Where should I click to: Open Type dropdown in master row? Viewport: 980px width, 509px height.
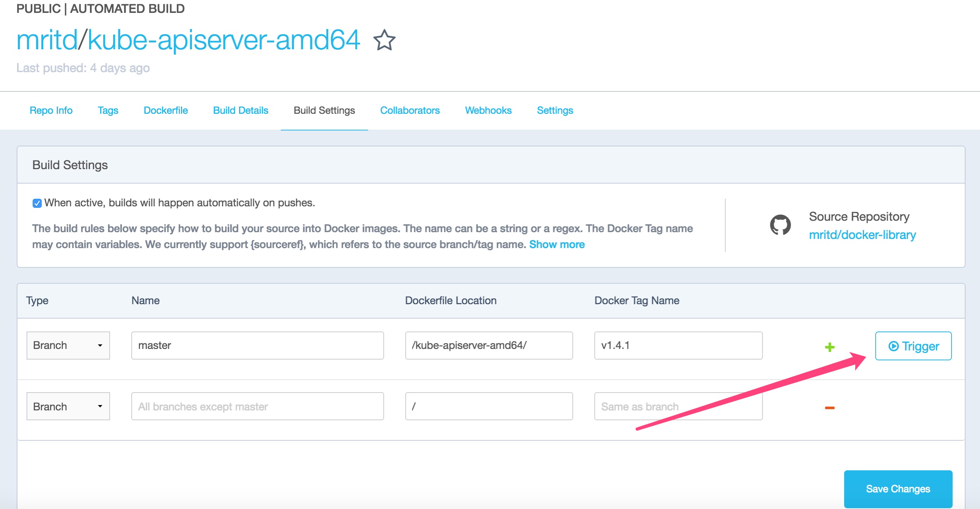pyautogui.click(x=68, y=346)
